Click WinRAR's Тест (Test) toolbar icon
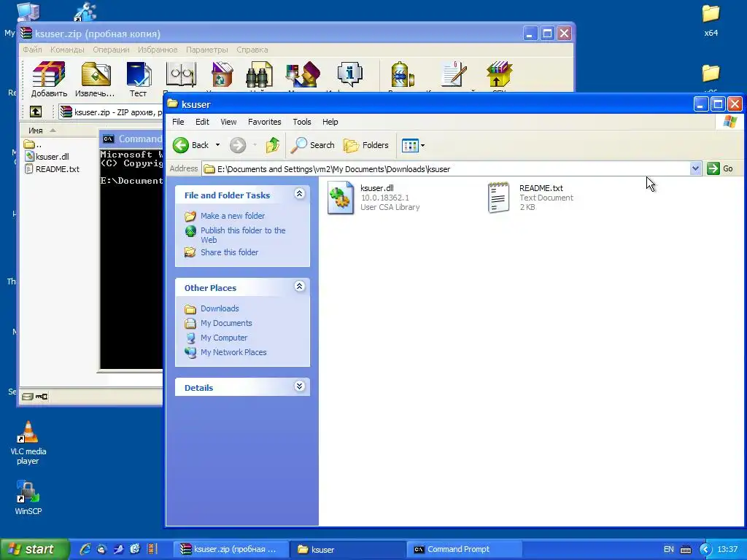The width and height of the screenshot is (747, 560). tap(138, 79)
